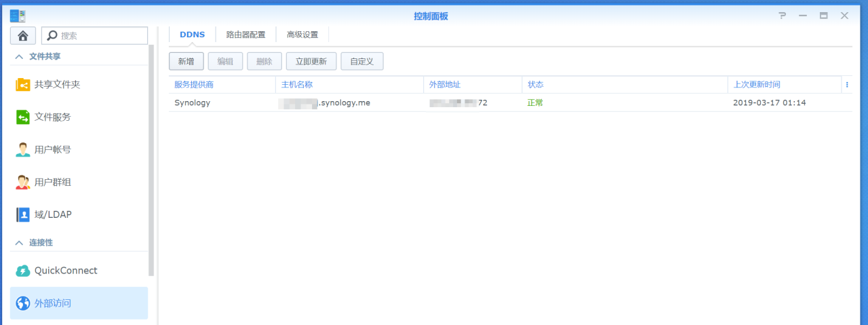The width and height of the screenshot is (868, 325).
Task: Open 共享文件夹 in sidebar
Action: (x=79, y=85)
